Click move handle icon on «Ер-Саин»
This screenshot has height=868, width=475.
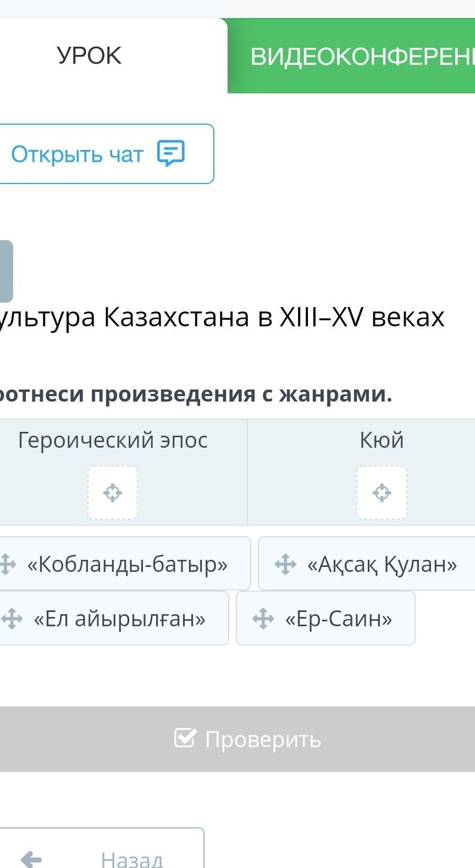tap(263, 619)
